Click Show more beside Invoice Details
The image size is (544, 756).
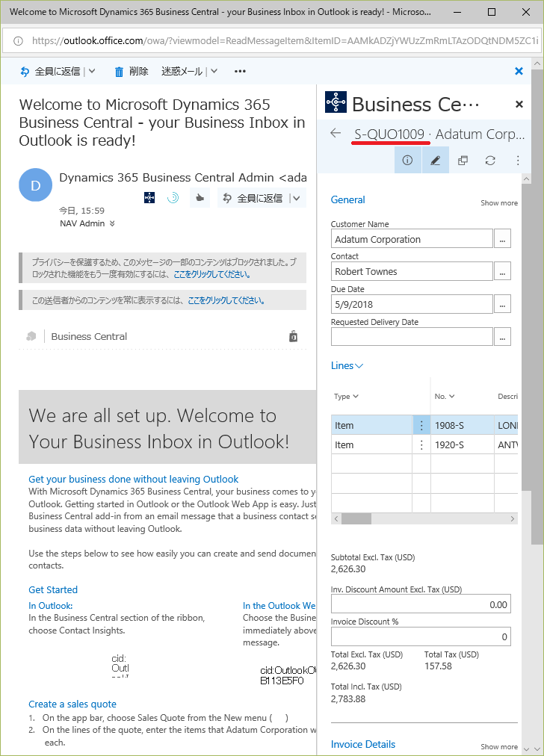498,746
